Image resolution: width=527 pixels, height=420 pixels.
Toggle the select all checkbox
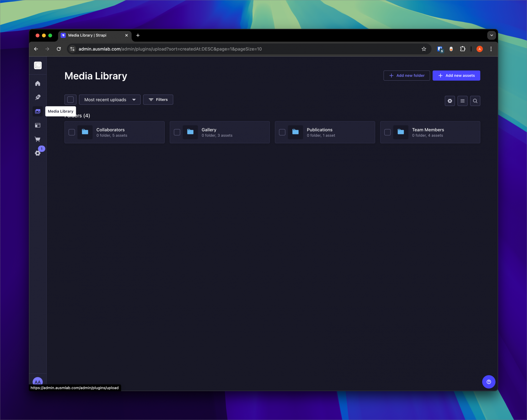coord(71,100)
